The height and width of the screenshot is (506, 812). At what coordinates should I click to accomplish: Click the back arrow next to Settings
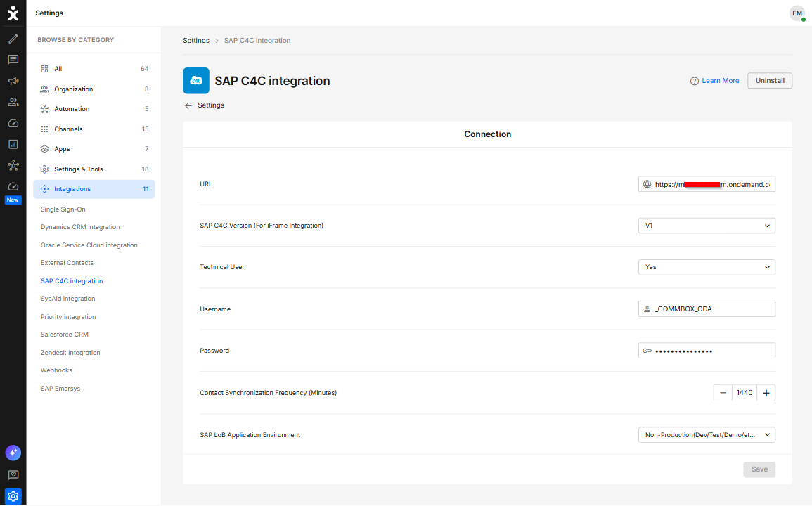click(x=188, y=105)
